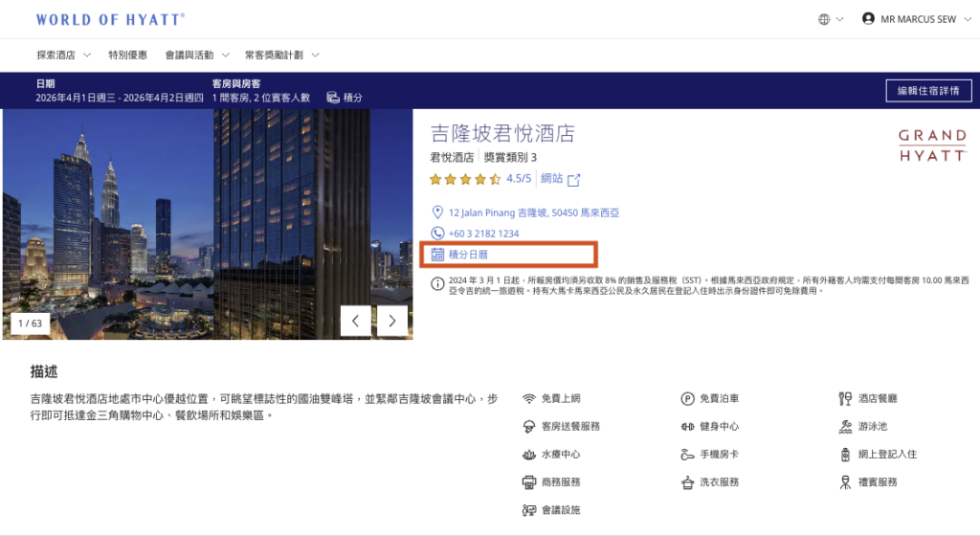The width and height of the screenshot is (980, 536).
Task: Click the 1 間客房, 2 位賓客人數 text
Action: click(x=261, y=98)
